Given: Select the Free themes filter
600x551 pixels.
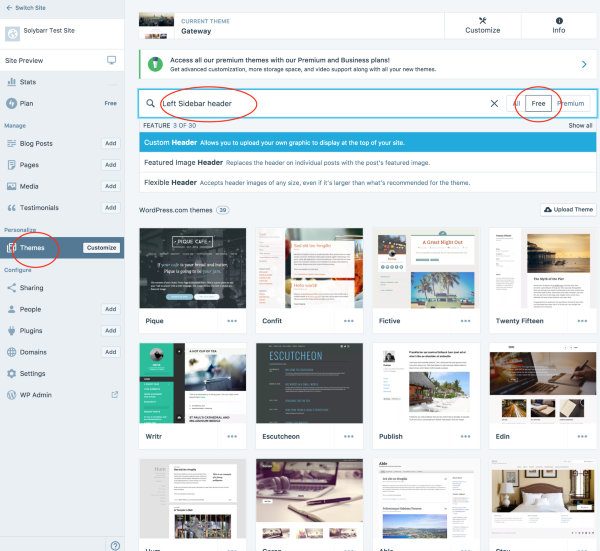Looking at the screenshot, I should pyautogui.click(x=538, y=103).
